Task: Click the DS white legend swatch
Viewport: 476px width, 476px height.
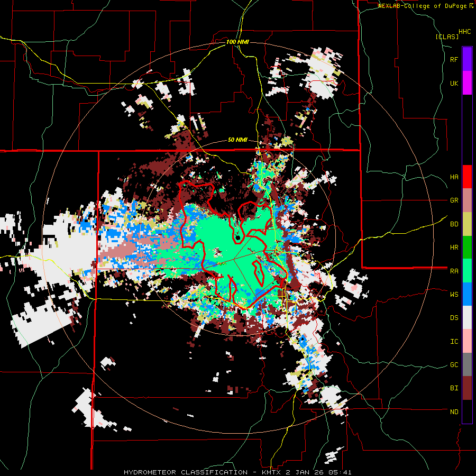Action: (467, 317)
